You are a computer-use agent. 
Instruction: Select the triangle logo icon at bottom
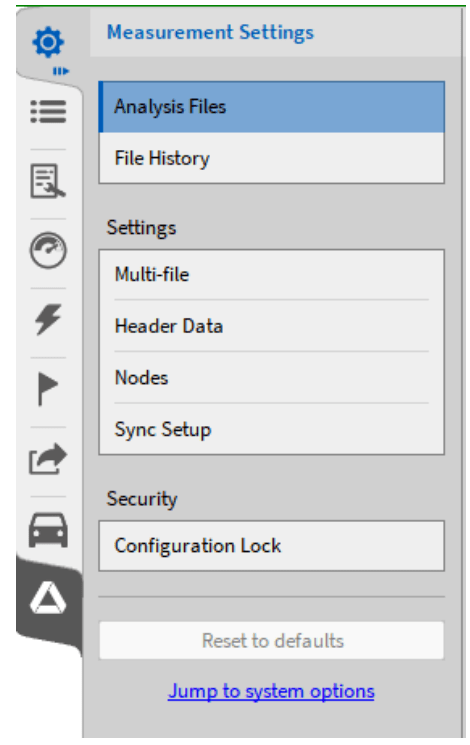pyautogui.click(x=48, y=598)
